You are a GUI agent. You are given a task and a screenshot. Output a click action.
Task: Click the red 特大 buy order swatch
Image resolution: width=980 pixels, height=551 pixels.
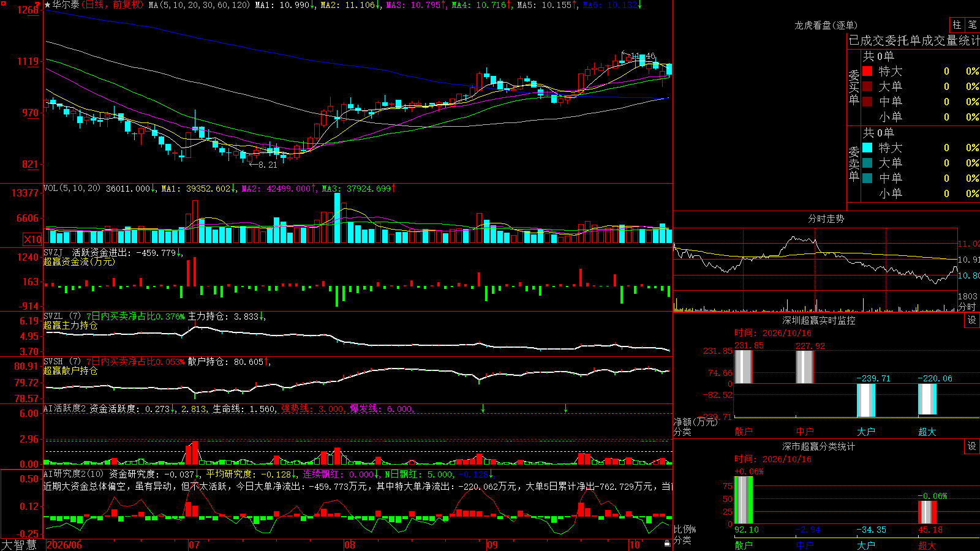click(867, 71)
